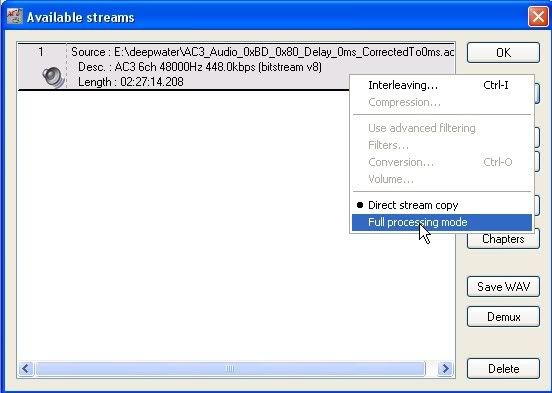Screen dimensions: 552x393
Task: Confirm with the OK button
Action: pos(503,53)
